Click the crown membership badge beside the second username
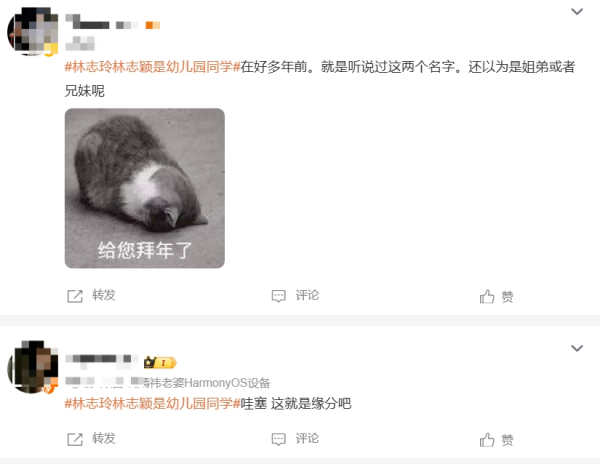Screen dimensions: 600x464 160,362
